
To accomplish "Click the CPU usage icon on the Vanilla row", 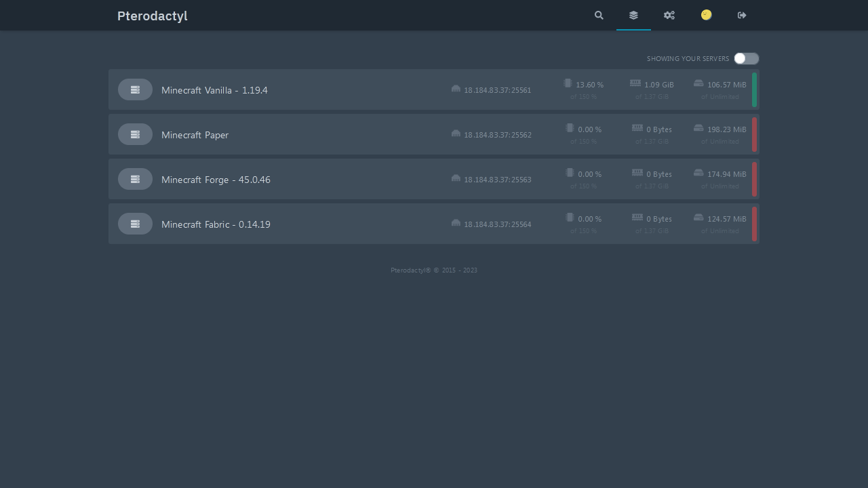I will 568,83.
